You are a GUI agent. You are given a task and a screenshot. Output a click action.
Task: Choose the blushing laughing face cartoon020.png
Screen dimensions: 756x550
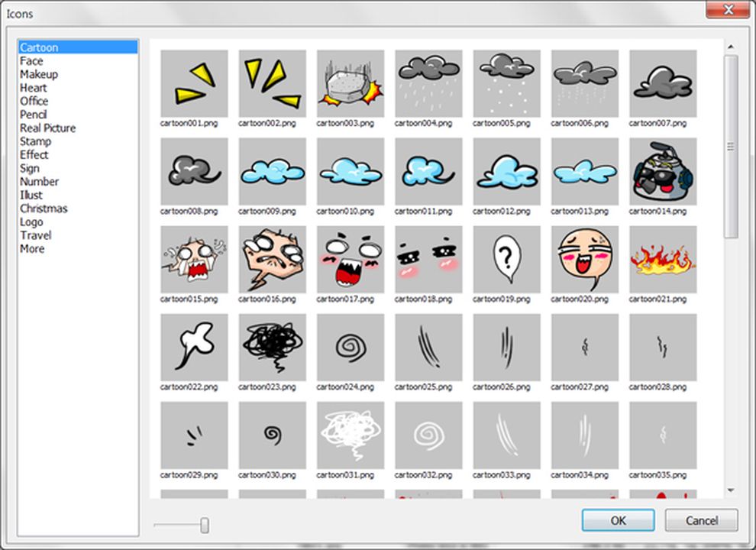[584, 258]
